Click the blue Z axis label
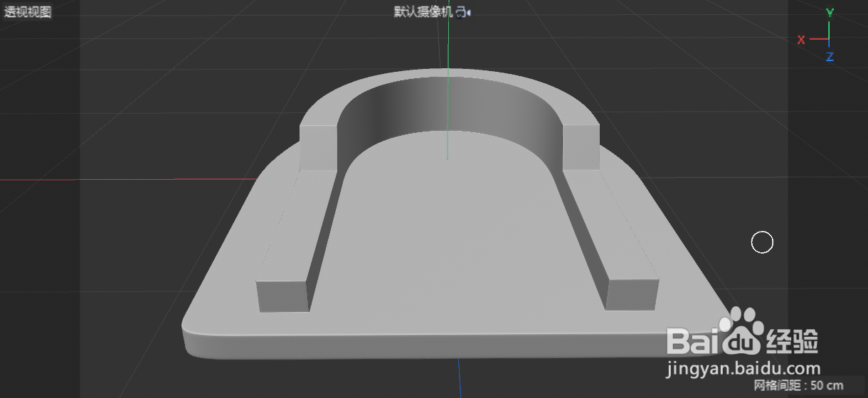Screen dimensions: 868x398 point(830,57)
